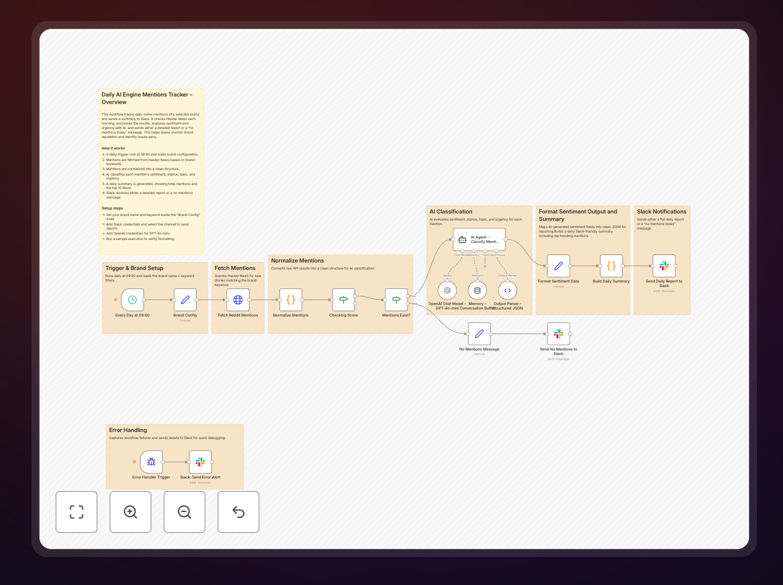Select the Memory Conversation Buffer sub-node
The image size is (783, 585).
pyautogui.click(x=477, y=290)
